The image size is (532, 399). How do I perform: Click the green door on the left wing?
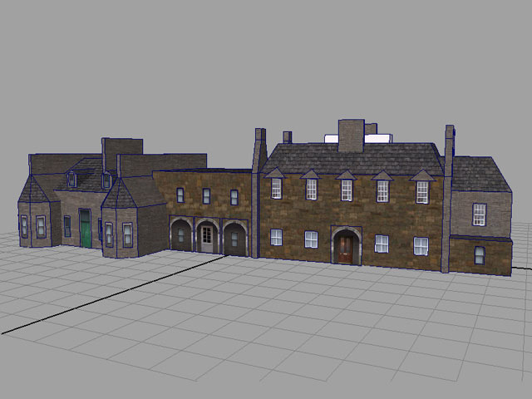tap(84, 229)
